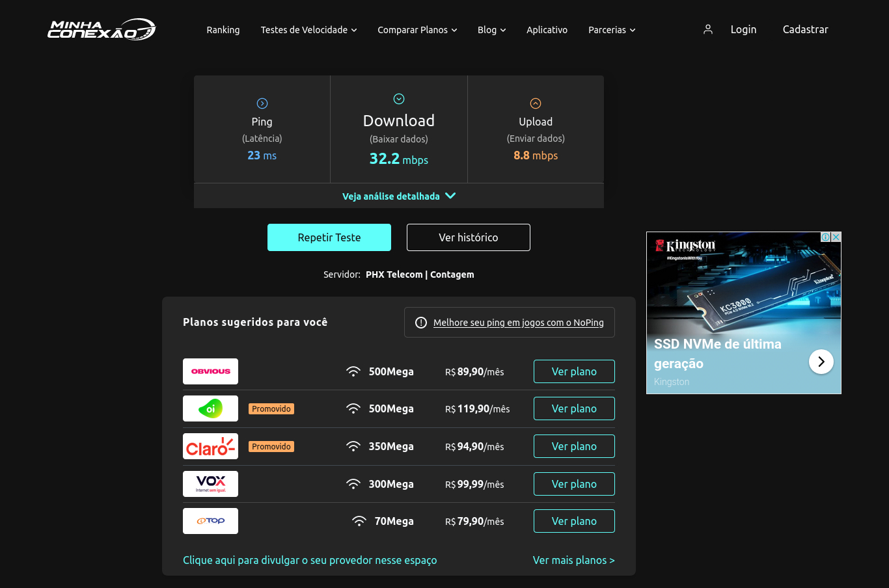Image resolution: width=889 pixels, height=588 pixels.
Task: Click the wifi icon next to 70Mega
Action: pos(359,520)
